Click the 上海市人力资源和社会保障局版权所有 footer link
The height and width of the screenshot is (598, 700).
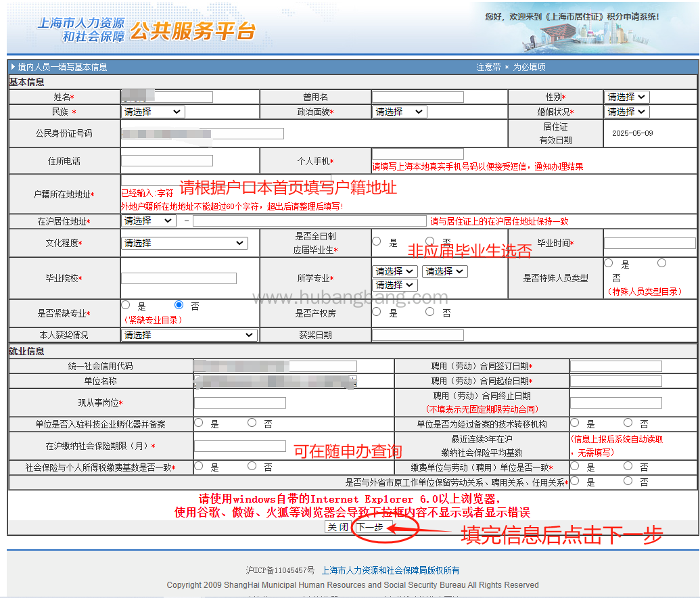click(390, 570)
